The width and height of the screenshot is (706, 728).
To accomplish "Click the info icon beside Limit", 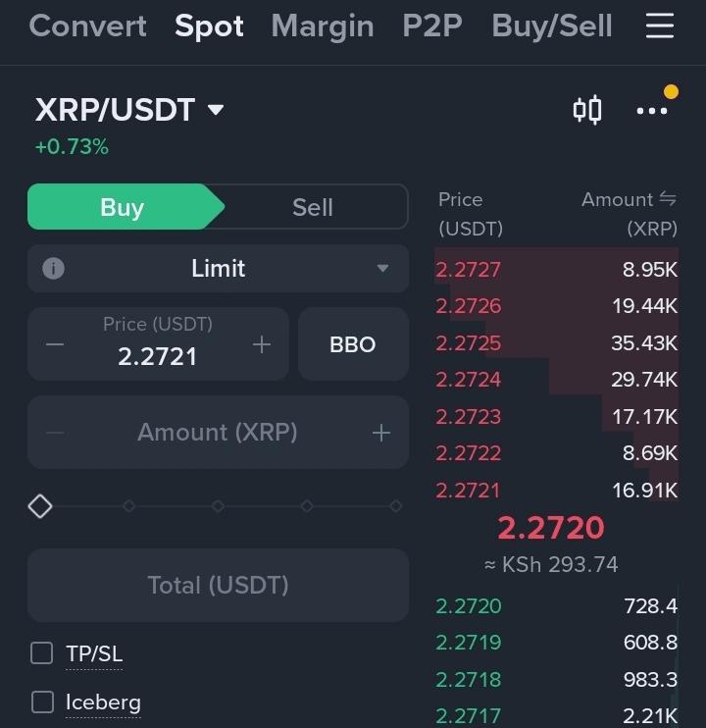I will point(54,268).
